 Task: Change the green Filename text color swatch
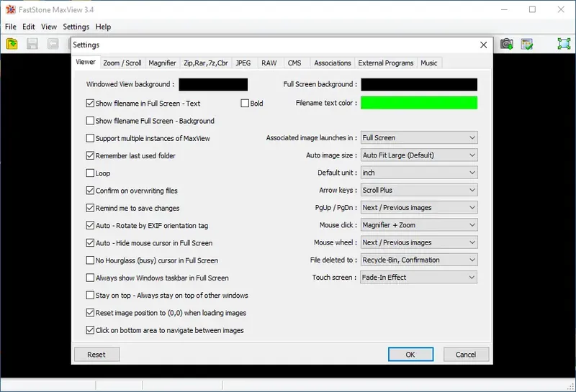click(x=419, y=103)
